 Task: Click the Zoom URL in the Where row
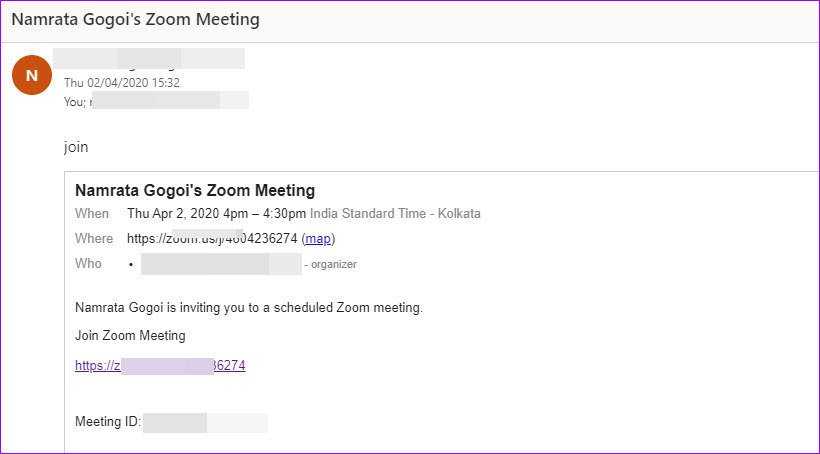[211, 239]
